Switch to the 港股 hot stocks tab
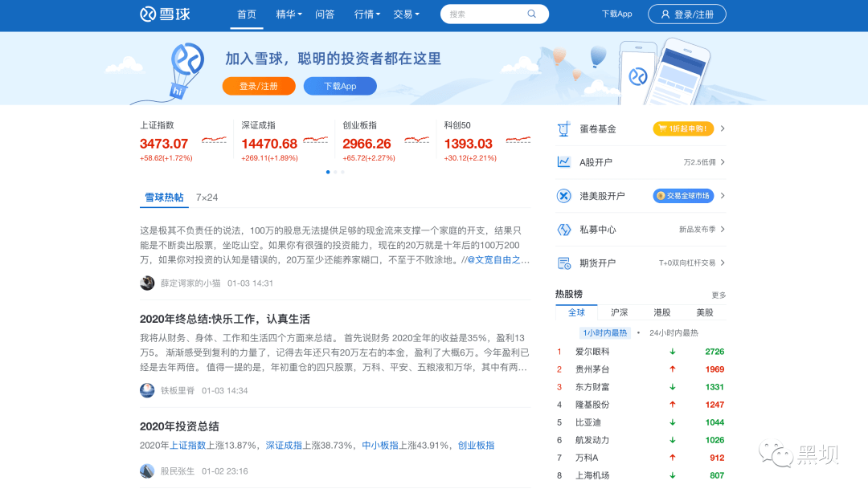Image resolution: width=868 pixels, height=493 pixels. [x=662, y=312]
